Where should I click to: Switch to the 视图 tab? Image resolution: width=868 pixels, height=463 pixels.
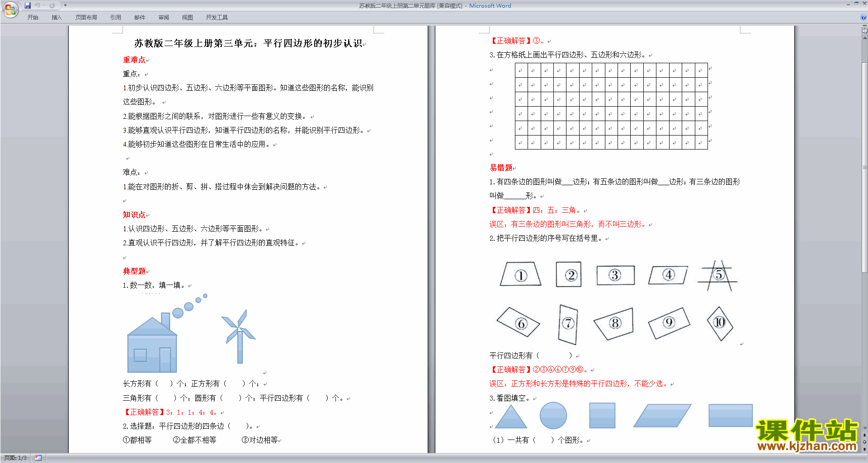click(x=188, y=17)
